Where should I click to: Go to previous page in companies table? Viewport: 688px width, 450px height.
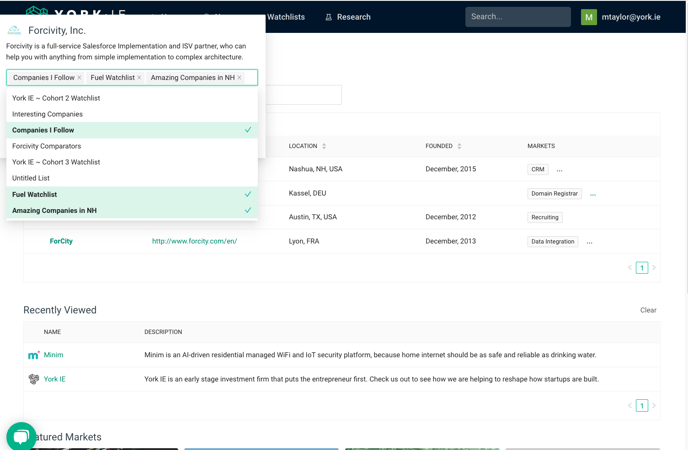click(630, 268)
